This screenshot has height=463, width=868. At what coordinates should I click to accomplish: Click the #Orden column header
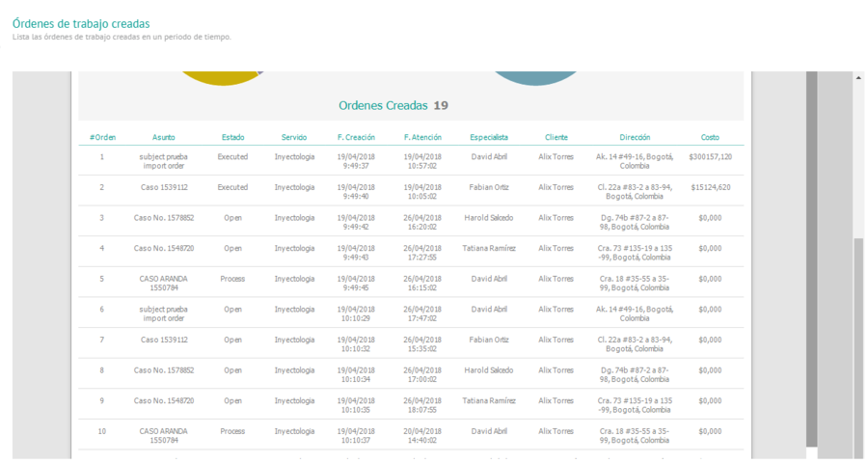(x=102, y=137)
